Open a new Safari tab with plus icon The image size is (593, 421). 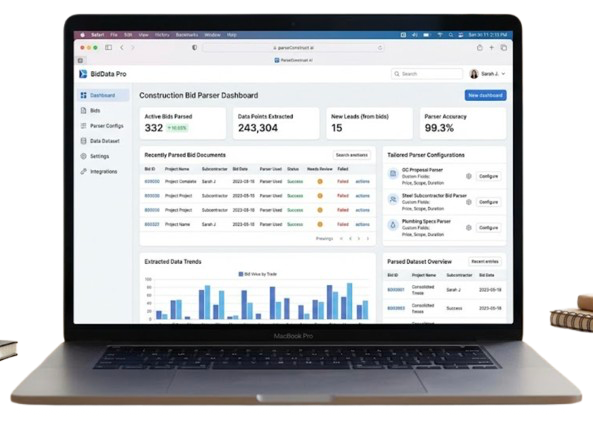pyautogui.click(x=492, y=48)
